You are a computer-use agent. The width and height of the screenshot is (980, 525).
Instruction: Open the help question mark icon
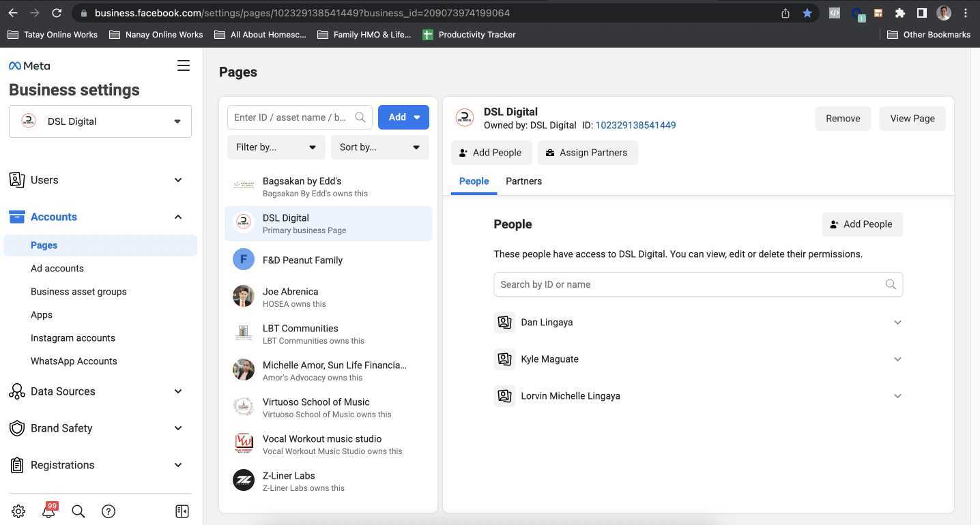tap(108, 511)
